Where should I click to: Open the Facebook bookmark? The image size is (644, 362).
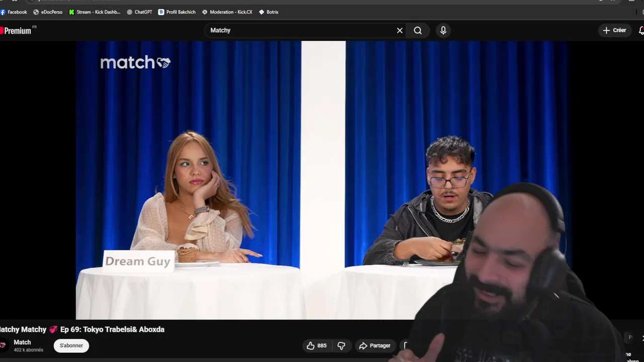click(14, 12)
